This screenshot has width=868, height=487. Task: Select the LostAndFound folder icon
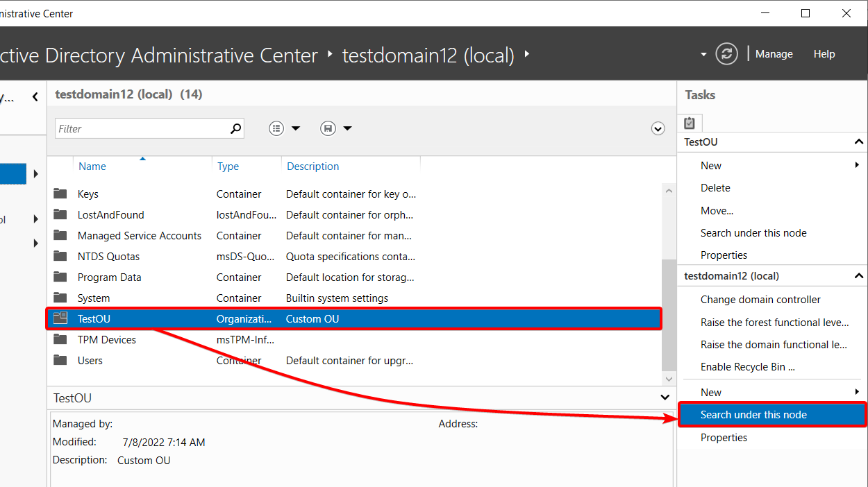click(x=60, y=215)
